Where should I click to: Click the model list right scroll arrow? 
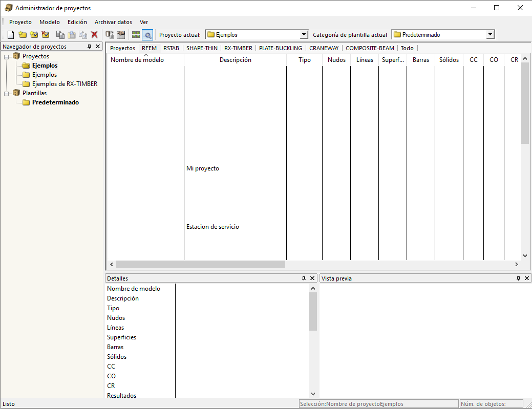[x=517, y=264]
